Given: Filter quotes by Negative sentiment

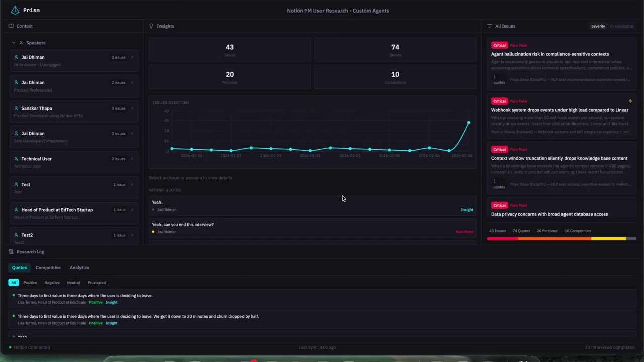Looking at the screenshot, I should pos(52,283).
